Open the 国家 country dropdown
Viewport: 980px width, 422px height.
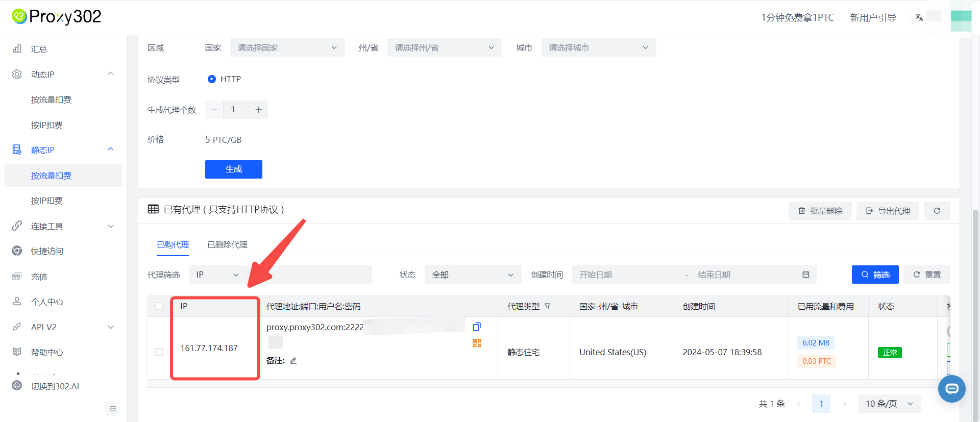click(287, 47)
